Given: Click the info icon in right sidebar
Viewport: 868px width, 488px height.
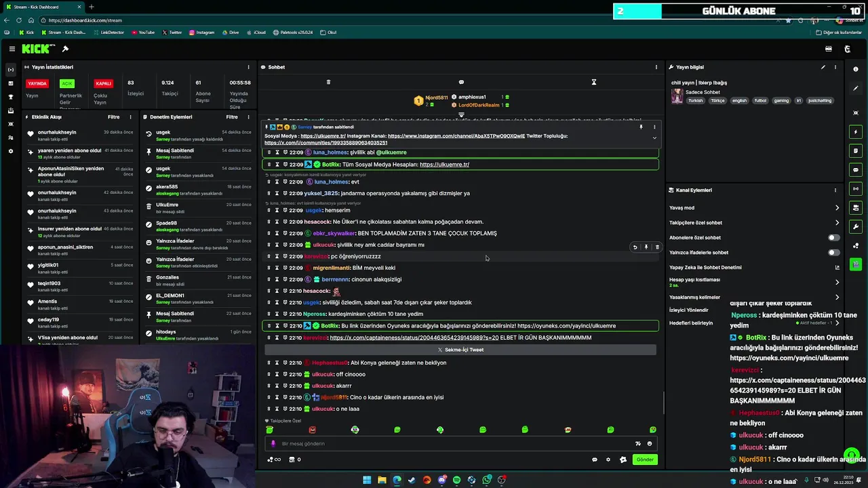Looking at the screenshot, I should tap(856, 69).
